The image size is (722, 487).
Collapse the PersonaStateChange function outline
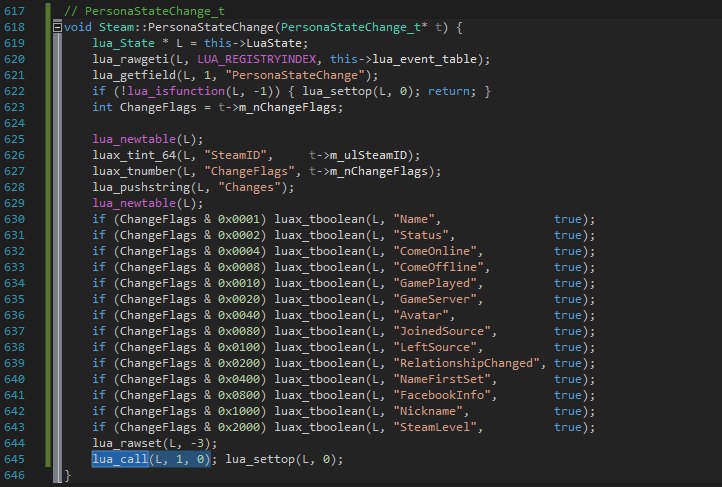click(58, 27)
